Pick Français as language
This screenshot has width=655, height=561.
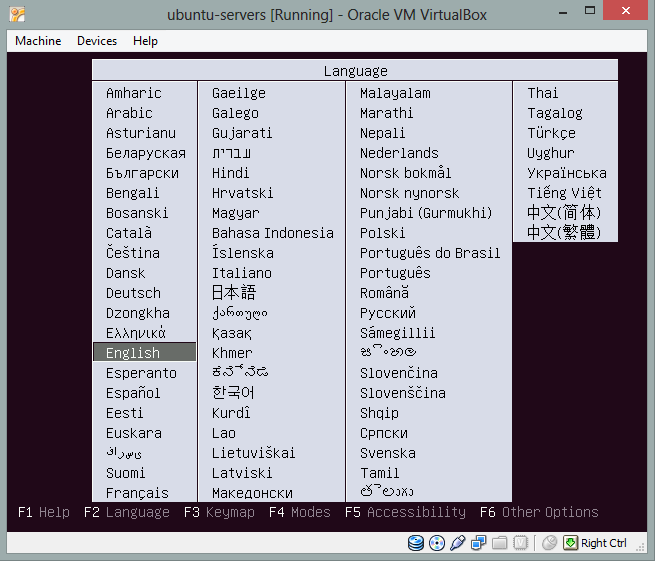[137, 493]
